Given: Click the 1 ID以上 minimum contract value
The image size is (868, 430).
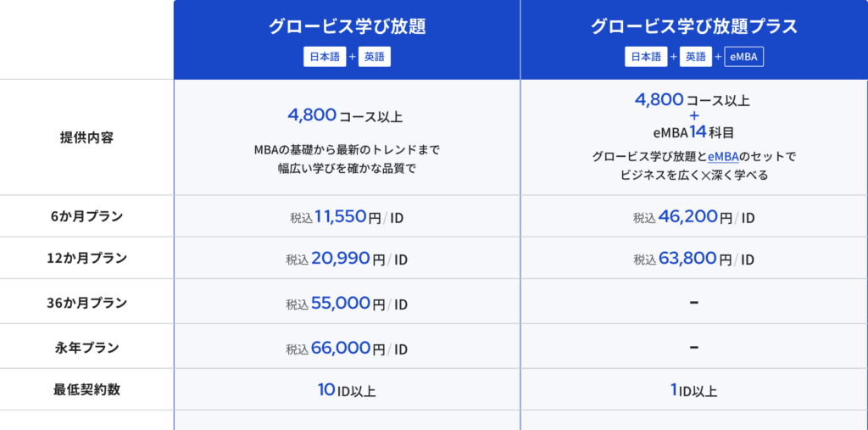Looking at the screenshot, I should (693, 390).
